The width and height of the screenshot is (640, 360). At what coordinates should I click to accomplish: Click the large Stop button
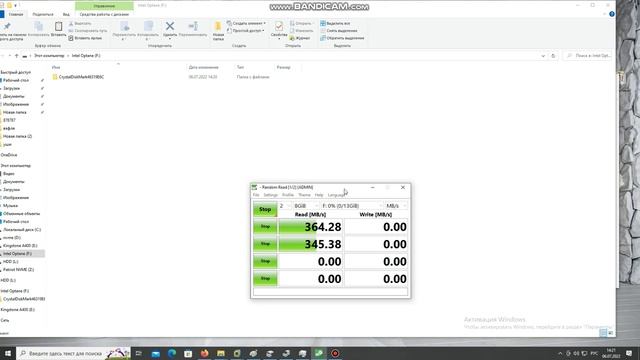265,209
